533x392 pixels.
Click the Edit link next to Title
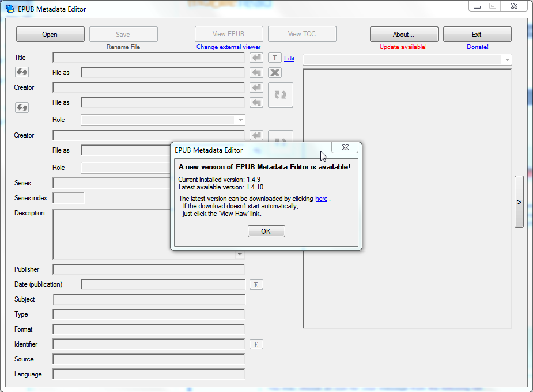tap(289, 59)
